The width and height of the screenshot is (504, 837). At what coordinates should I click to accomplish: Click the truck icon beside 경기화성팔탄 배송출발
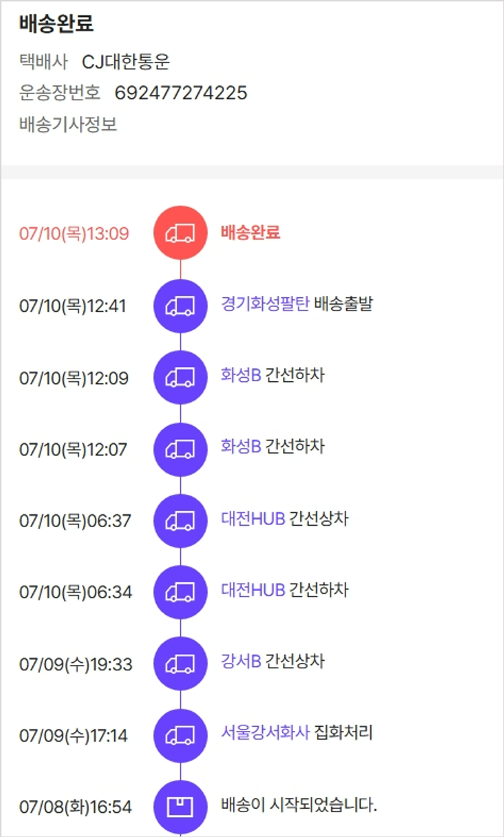pyautogui.click(x=180, y=305)
